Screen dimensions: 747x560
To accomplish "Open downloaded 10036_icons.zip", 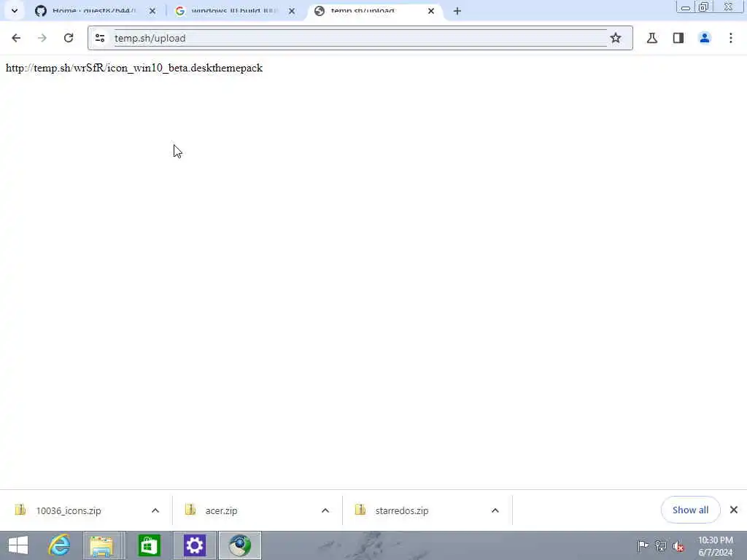I will pyautogui.click(x=69, y=510).
